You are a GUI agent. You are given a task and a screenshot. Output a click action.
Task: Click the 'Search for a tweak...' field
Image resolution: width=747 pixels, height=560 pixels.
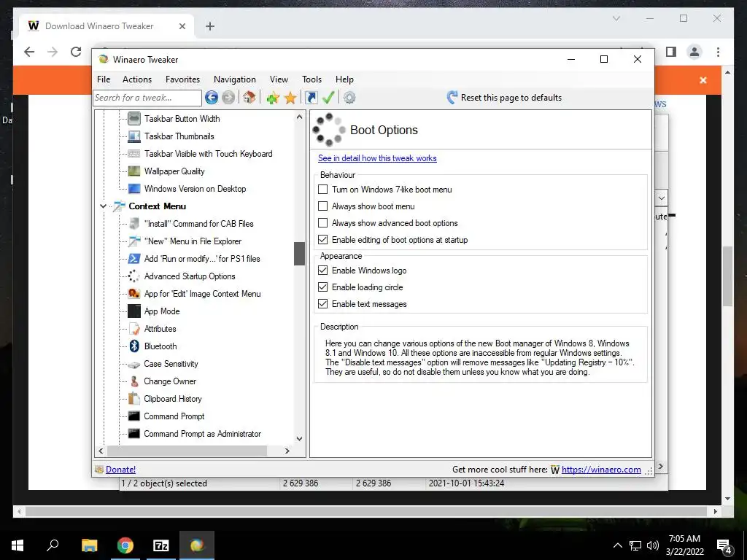[x=147, y=98]
